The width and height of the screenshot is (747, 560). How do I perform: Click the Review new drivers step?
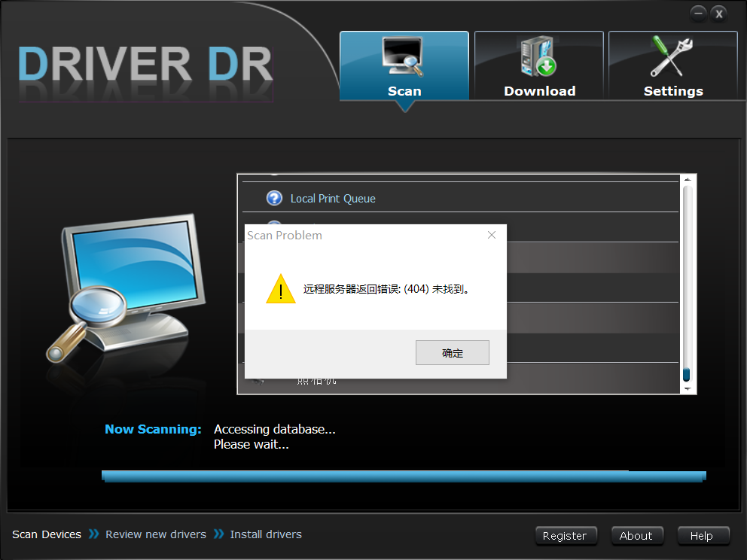(156, 534)
